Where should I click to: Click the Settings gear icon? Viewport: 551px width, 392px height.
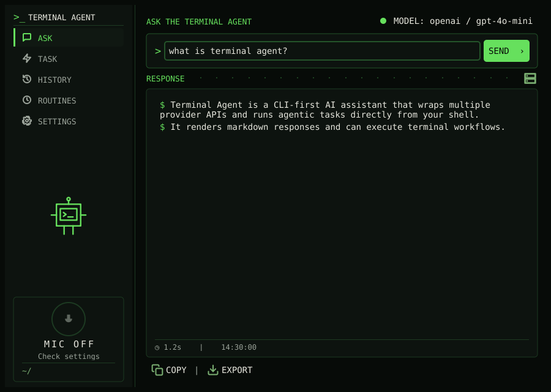[27, 121]
